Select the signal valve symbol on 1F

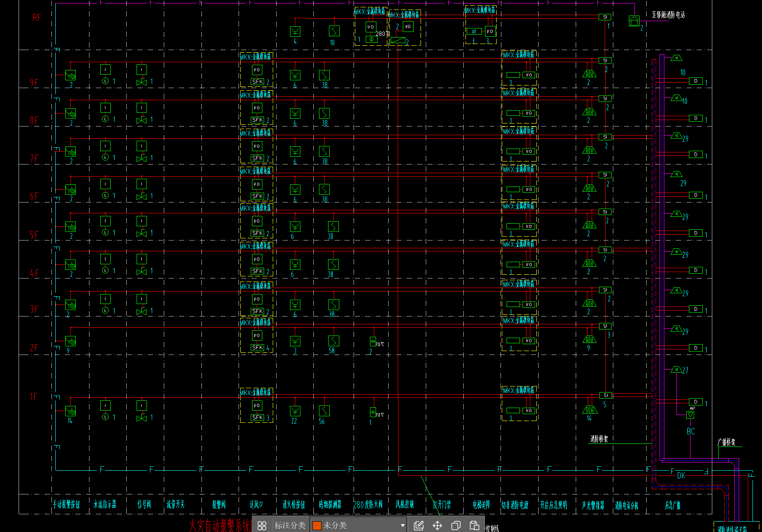coord(142,418)
